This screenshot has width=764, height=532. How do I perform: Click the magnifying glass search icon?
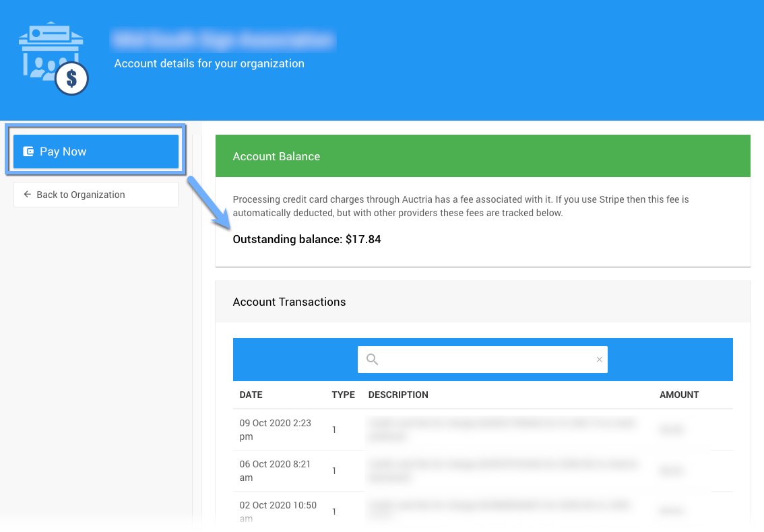point(372,360)
